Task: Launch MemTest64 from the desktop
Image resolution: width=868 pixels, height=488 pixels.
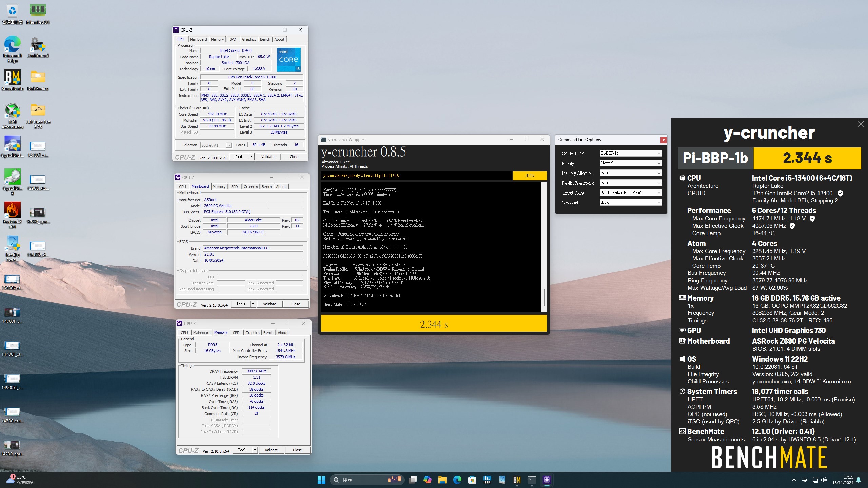Action: tap(38, 14)
